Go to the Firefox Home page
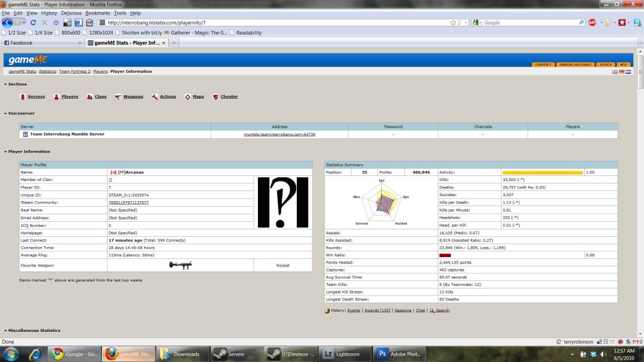644x362 pixels. click(x=56, y=23)
